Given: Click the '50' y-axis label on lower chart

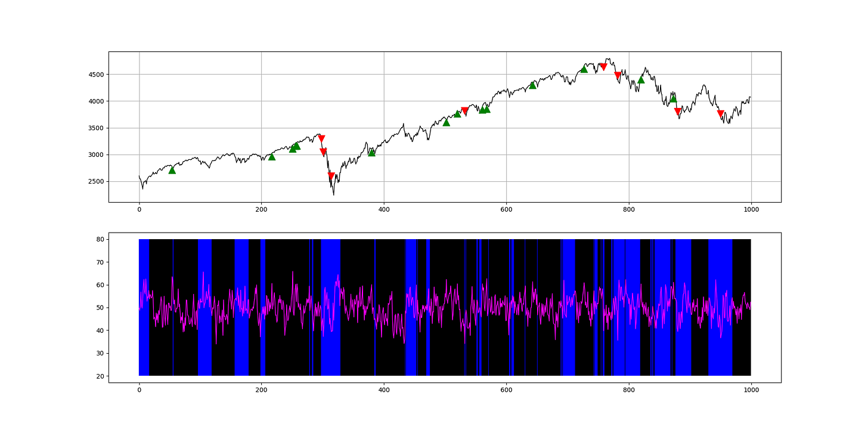Looking at the screenshot, I should click(100, 308).
